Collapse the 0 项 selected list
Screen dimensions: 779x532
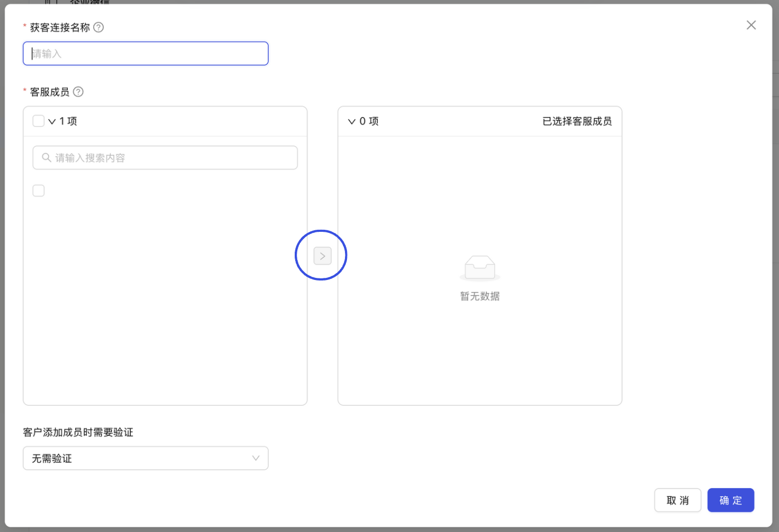(x=352, y=121)
